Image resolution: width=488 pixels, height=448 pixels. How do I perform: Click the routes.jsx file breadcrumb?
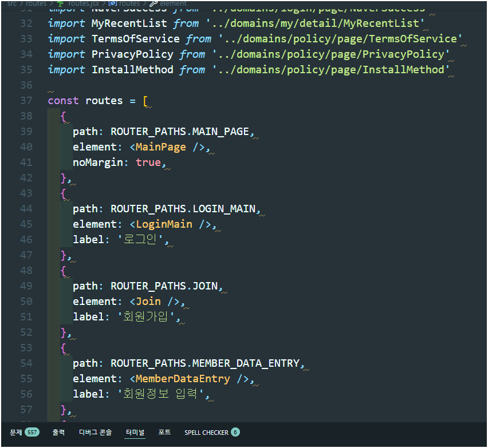(x=84, y=3)
